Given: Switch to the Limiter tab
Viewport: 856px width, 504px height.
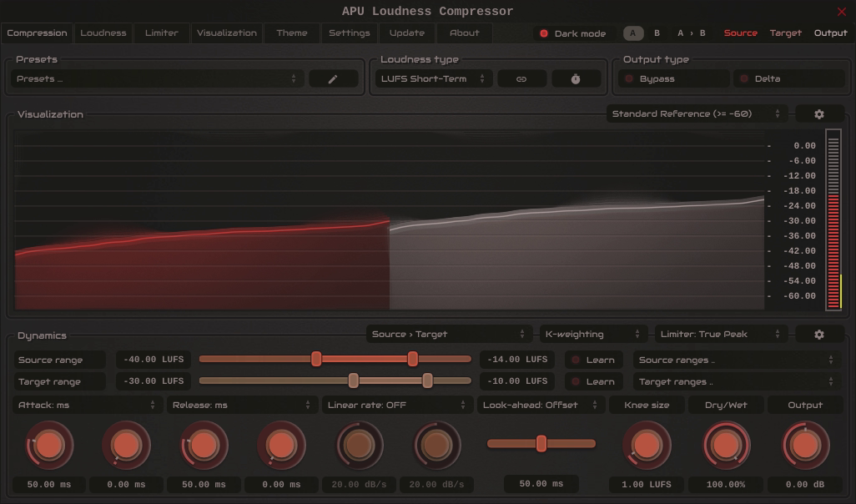Looking at the screenshot, I should 162,33.
